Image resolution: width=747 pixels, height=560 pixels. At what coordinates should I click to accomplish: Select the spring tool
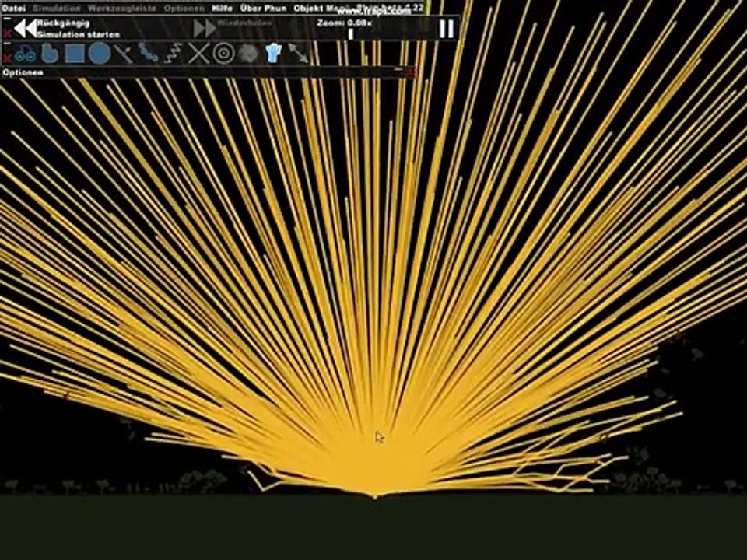click(174, 54)
